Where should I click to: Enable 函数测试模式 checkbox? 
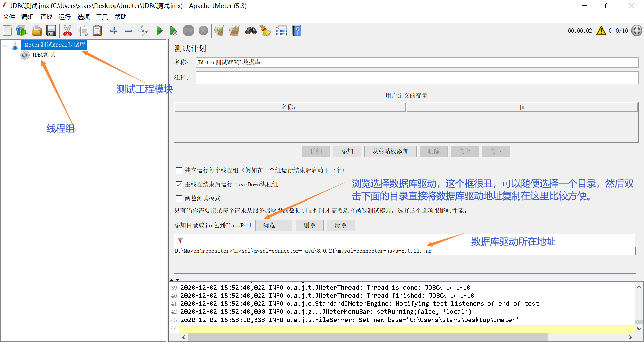point(179,198)
